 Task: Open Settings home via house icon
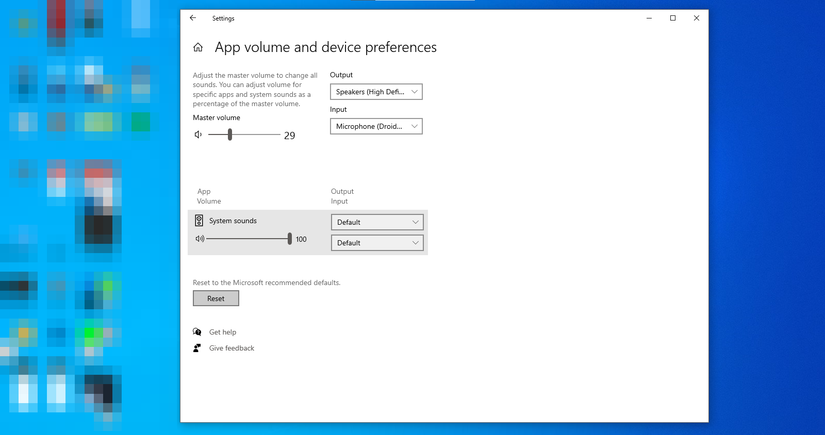click(198, 47)
